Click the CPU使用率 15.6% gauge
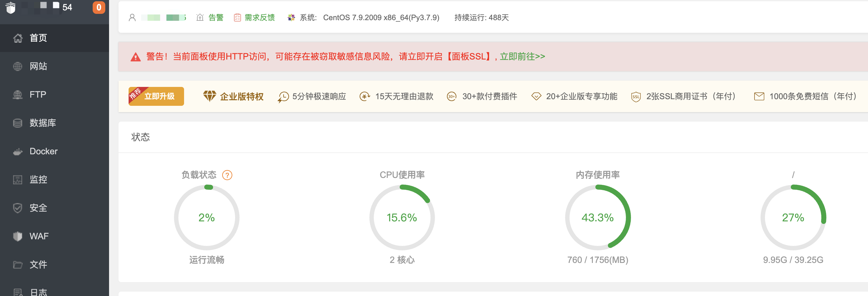Screen dimensions: 868x296 click(x=402, y=218)
